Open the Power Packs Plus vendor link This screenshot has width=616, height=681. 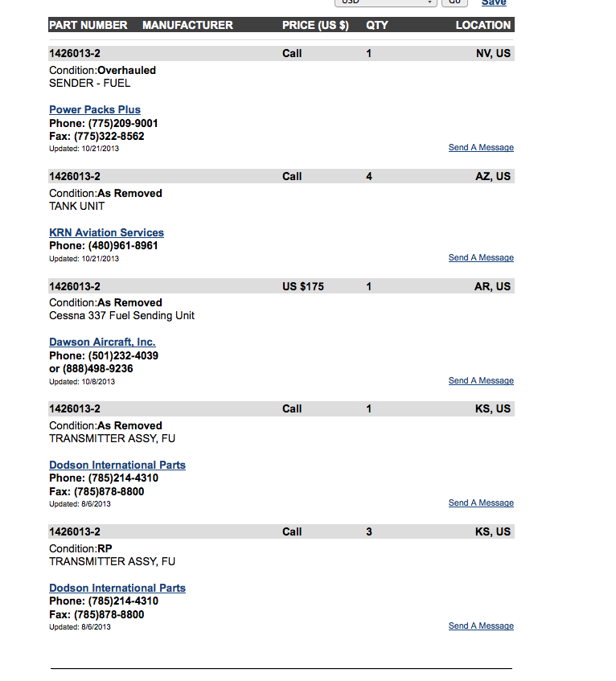pos(95,109)
